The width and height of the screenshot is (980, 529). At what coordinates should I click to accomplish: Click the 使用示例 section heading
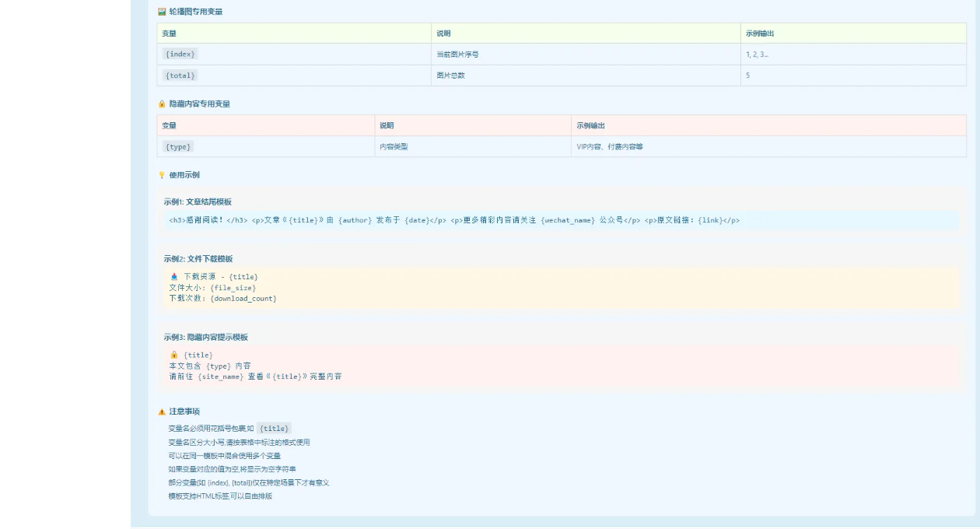click(184, 175)
